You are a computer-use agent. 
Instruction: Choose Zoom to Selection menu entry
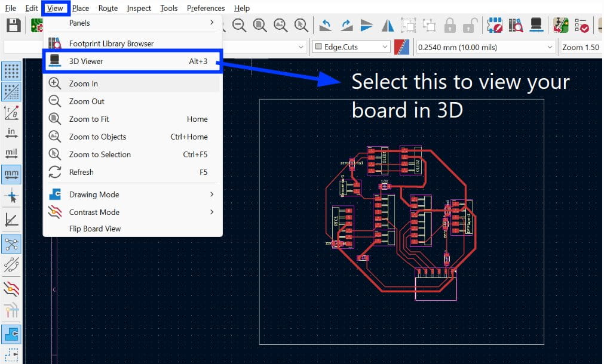coord(133,155)
